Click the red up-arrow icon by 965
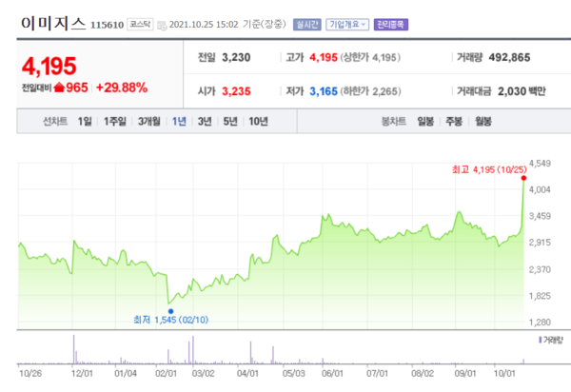 click(59, 88)
